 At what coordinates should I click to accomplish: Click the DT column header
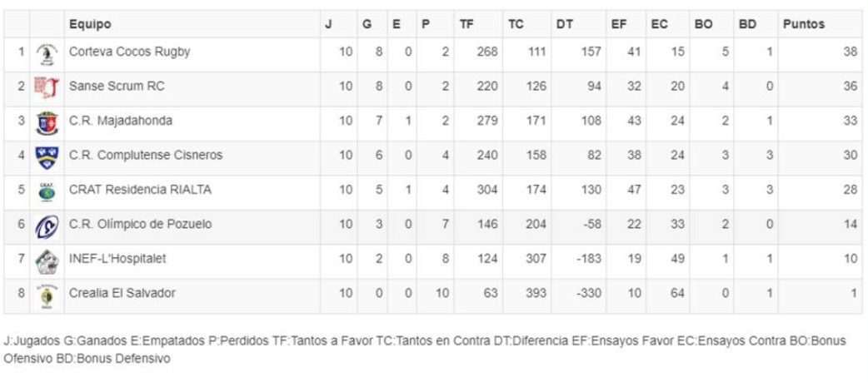[x=565, y=24]
